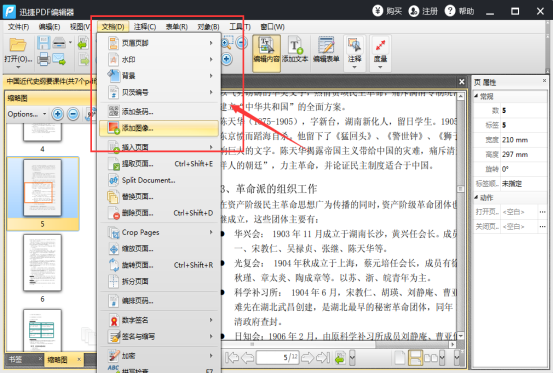
Task: Select 拆分页面 menu item
Action: point(159,281)
